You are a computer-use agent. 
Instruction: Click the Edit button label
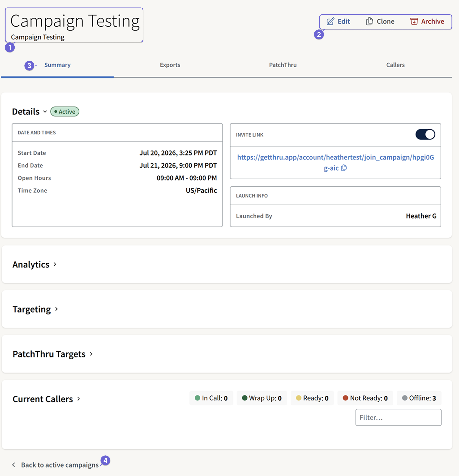point(344,21)
